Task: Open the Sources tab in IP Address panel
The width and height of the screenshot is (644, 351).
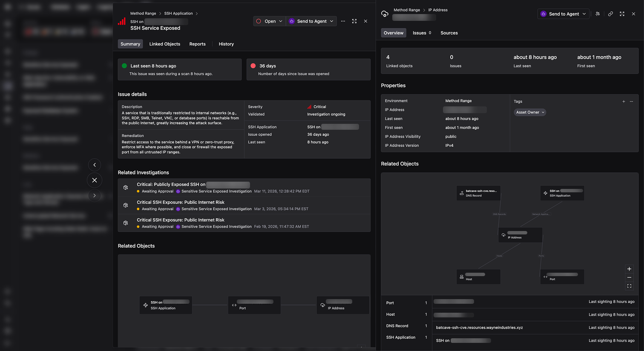Action: [449, 33]
